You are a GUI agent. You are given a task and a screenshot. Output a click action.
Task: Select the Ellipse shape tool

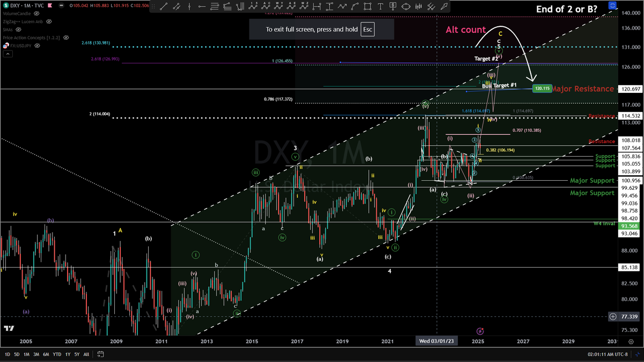click(x=406, y=6)
